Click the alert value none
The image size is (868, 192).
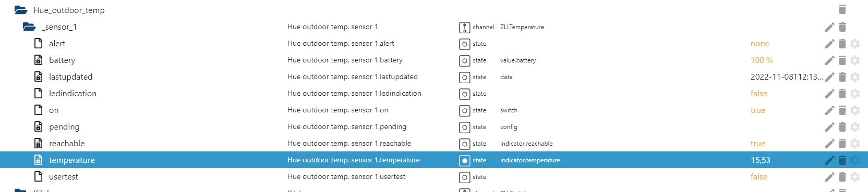[x=760, y=44]
